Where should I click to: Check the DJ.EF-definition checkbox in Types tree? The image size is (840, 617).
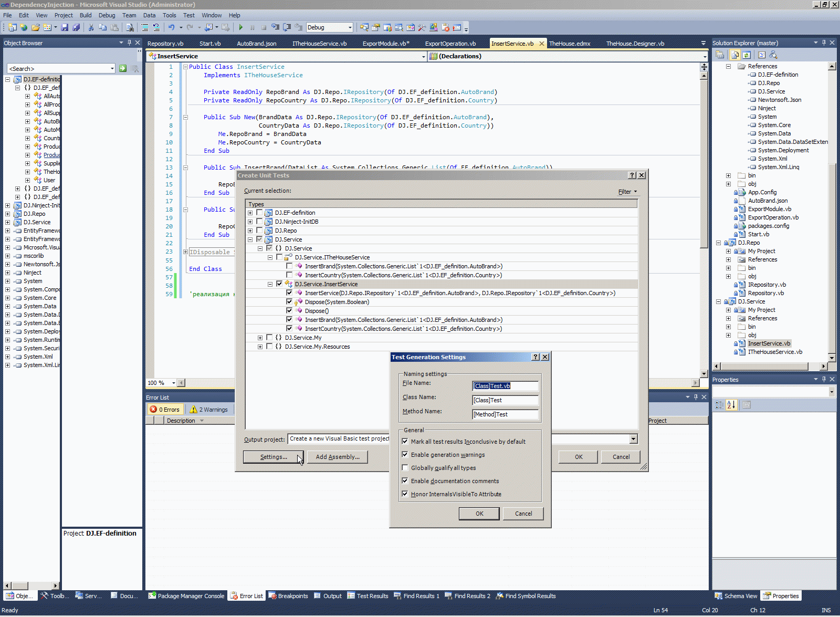259,213
